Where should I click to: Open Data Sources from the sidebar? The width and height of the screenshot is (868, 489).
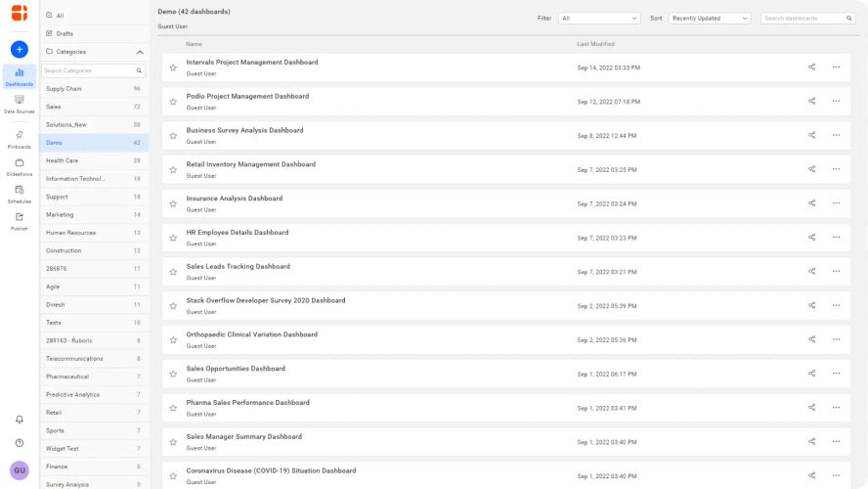20,102
